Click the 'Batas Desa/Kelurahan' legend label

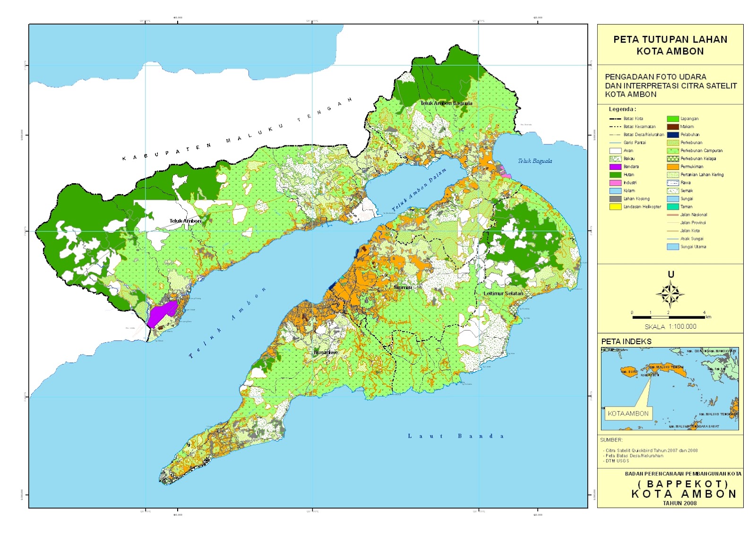tap(644, 135)
